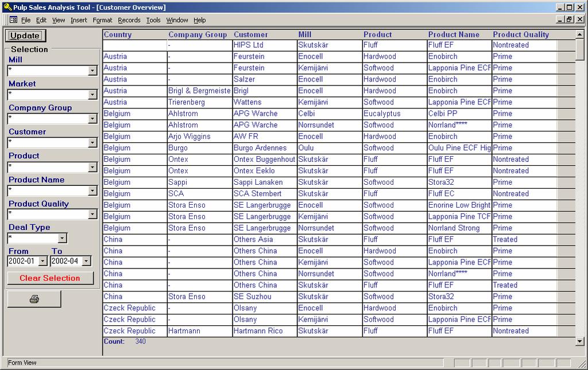Open the Tools menu
Viewport: 588px width, 370px height.
point(153,20)
